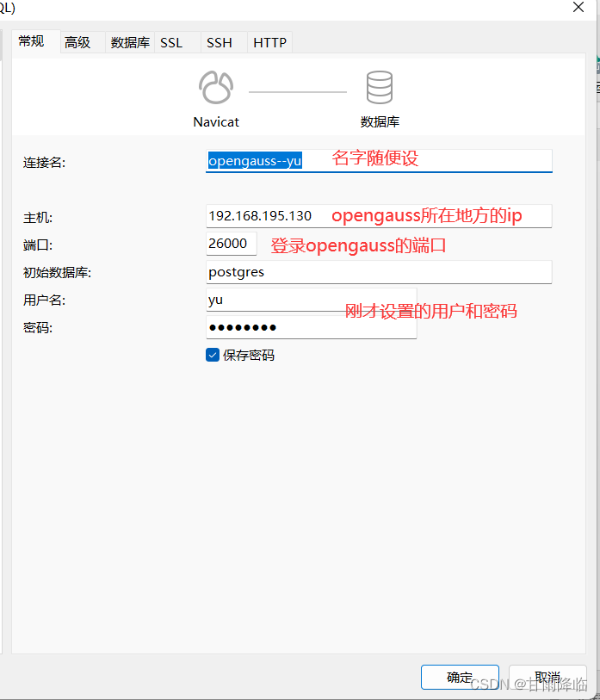
Task: Open the HTTP tab
Action: 269,42
